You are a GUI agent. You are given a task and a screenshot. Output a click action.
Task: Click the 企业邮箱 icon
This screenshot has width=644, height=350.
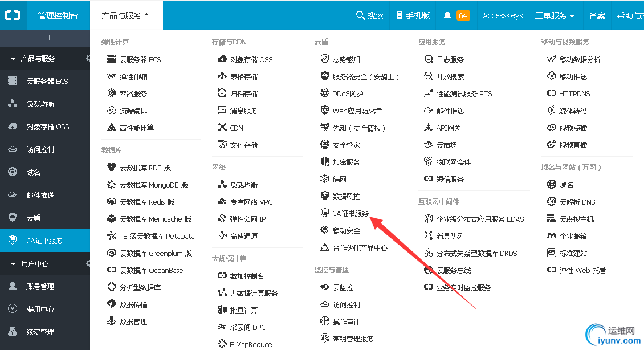click(x=552, y=235)
